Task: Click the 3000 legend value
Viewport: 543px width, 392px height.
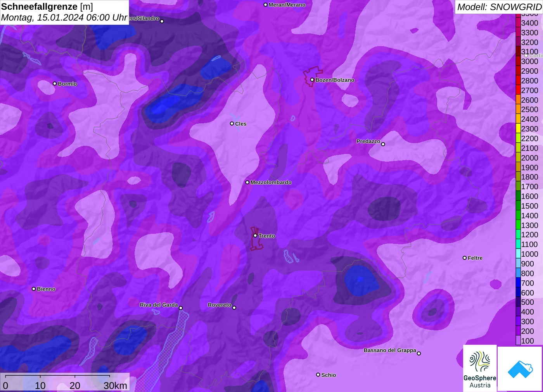Action: pos(530,61)
